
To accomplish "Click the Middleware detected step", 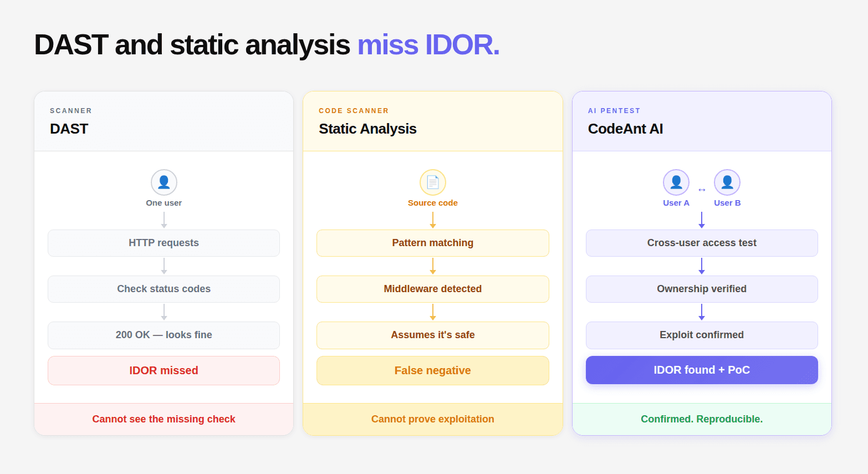I will tap(433, 289).
